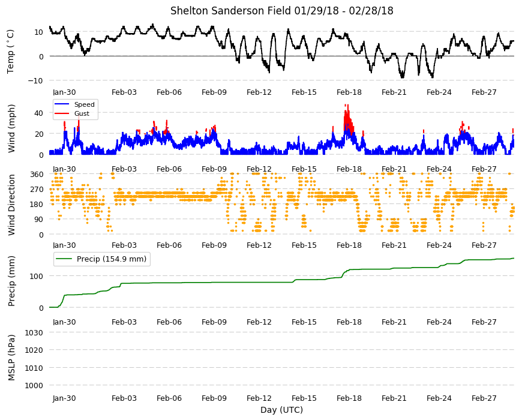Click the green Precip legend line
Screen dimensions: 522x420
pos(64,259)
